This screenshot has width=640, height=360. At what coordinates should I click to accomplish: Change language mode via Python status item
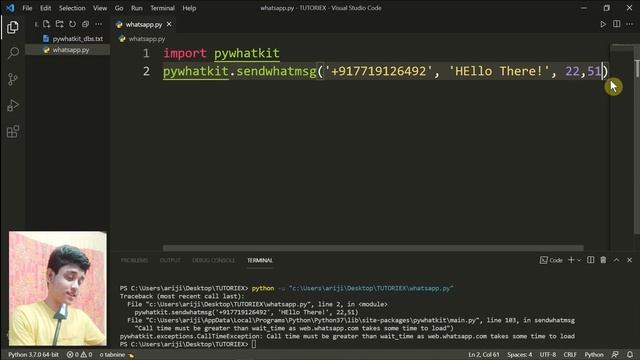click(x=594, y=354)
